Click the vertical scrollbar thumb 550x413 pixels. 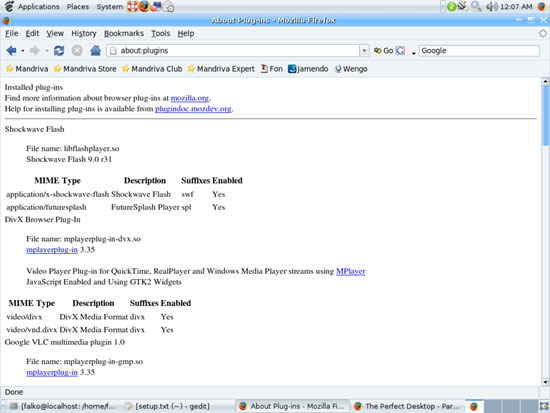545,116
